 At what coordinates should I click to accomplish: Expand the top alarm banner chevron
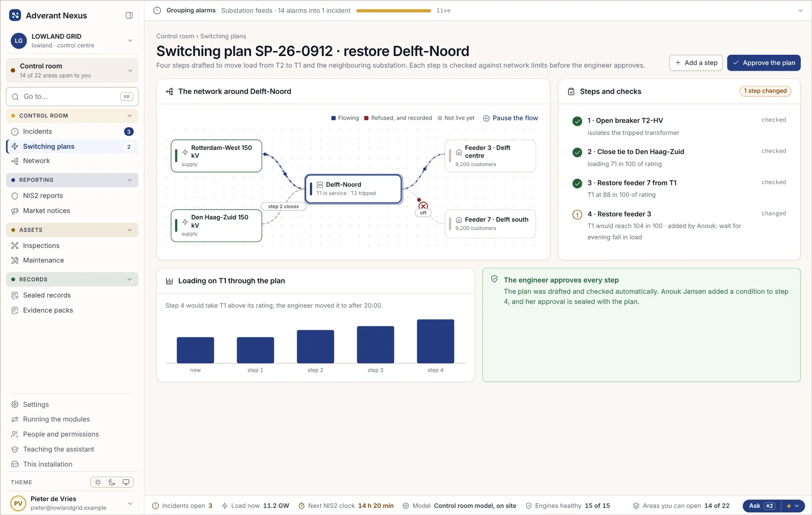coord(800,11)
